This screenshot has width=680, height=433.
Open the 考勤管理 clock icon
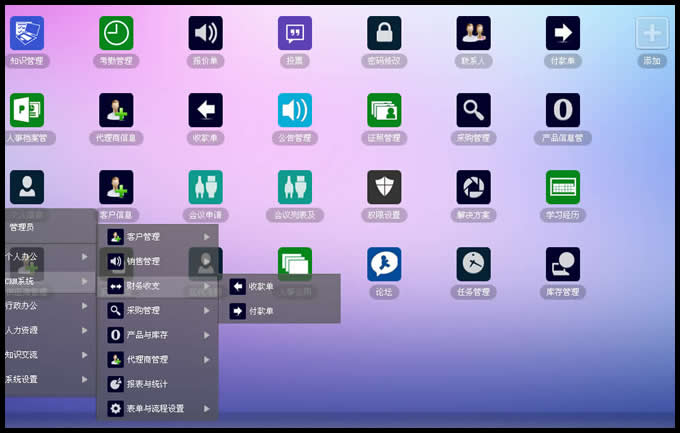(116, 33)
